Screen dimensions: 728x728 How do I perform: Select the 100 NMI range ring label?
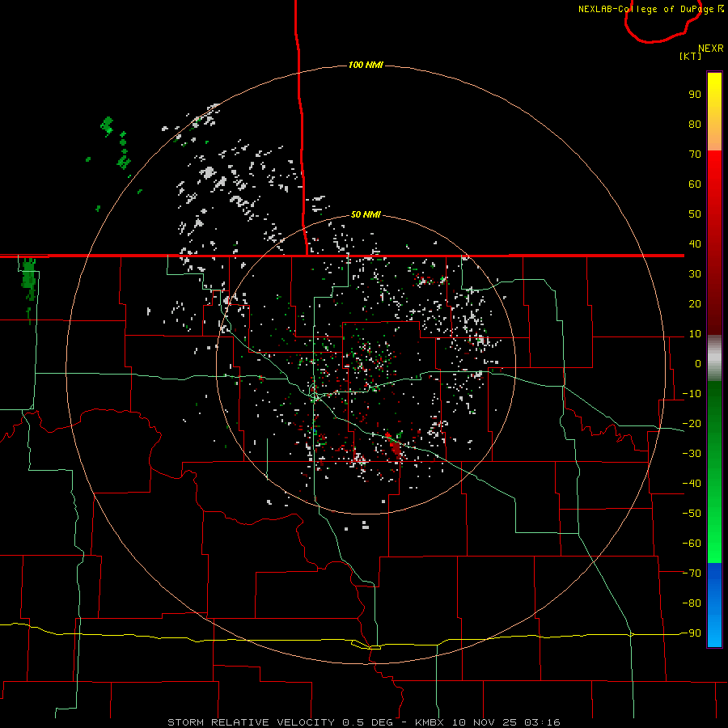[x=366, y=65]
